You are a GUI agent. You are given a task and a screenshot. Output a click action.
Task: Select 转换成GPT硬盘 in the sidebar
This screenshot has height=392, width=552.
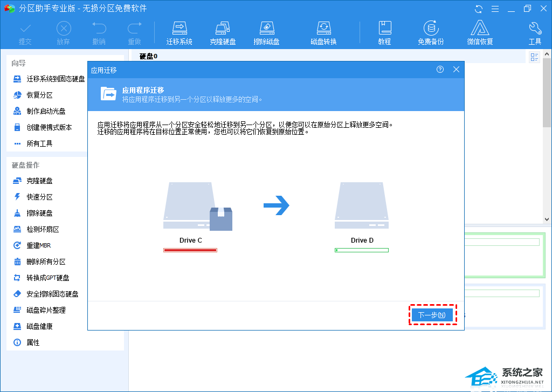41,278
